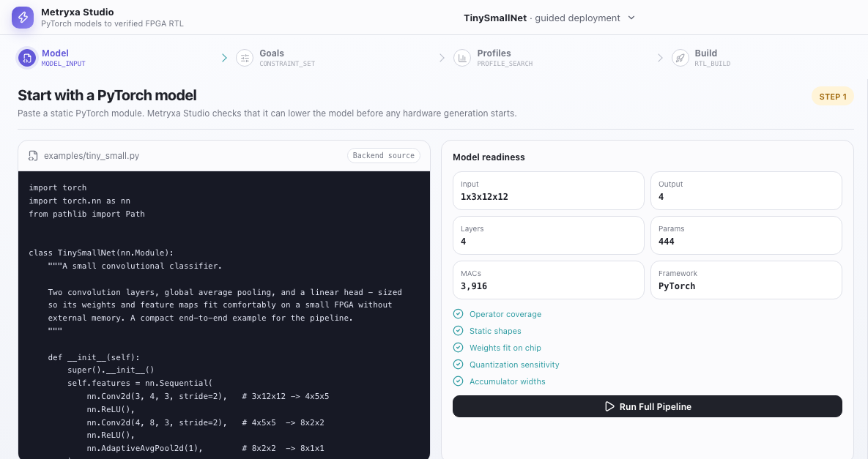This screenshot has width=868, height=459.
Task: Click the Metryxa Studio lightning logo icon
Action: pos(23,18)
